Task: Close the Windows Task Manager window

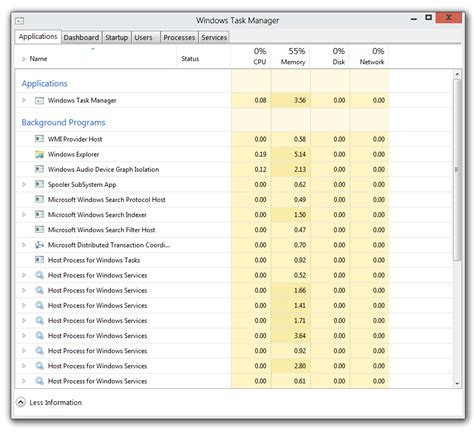Action: (449, 17)
